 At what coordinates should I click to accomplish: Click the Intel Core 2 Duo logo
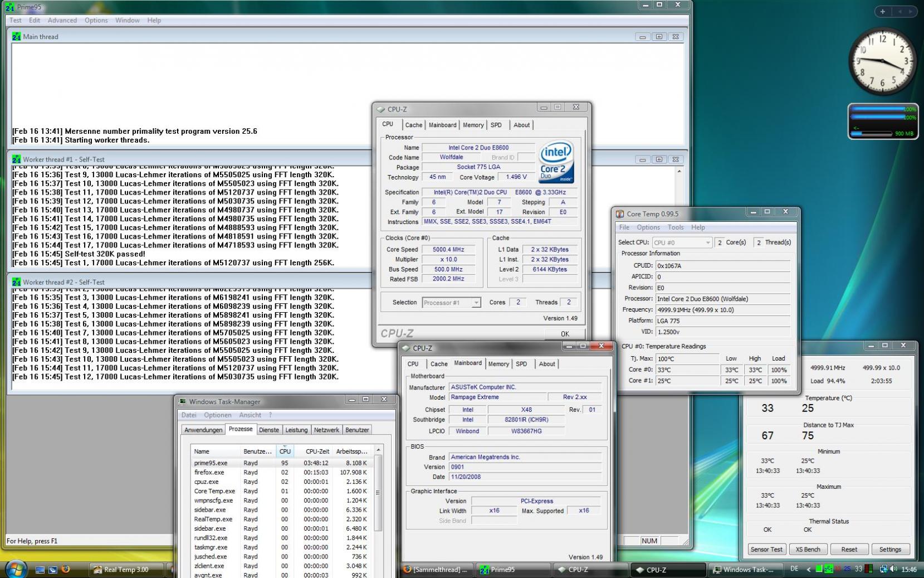pyautogui.click(x=556, y=162)
